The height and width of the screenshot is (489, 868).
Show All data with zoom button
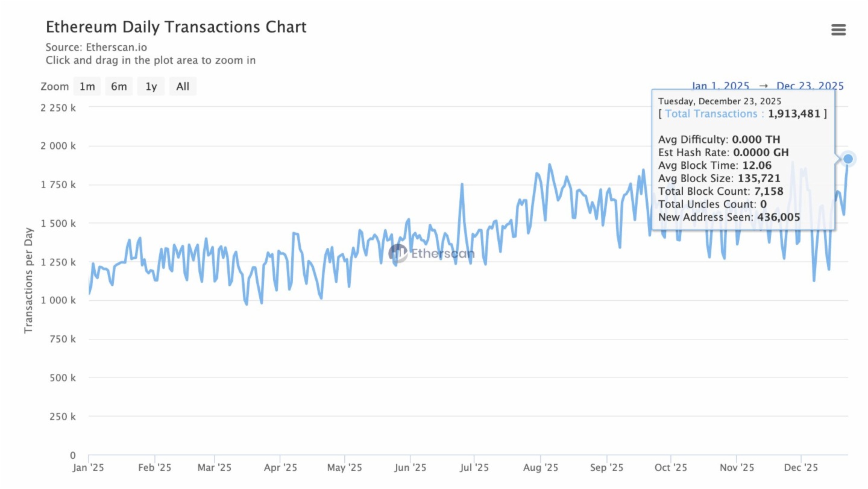click(x=183, y=86)
